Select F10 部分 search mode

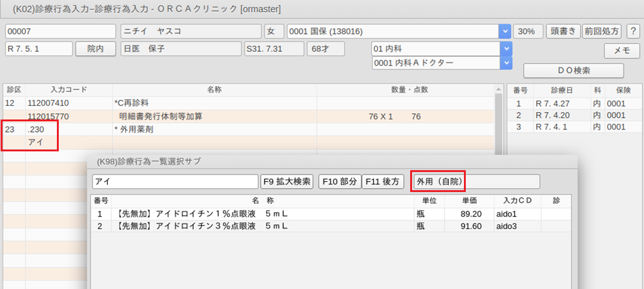coord(339,181)
